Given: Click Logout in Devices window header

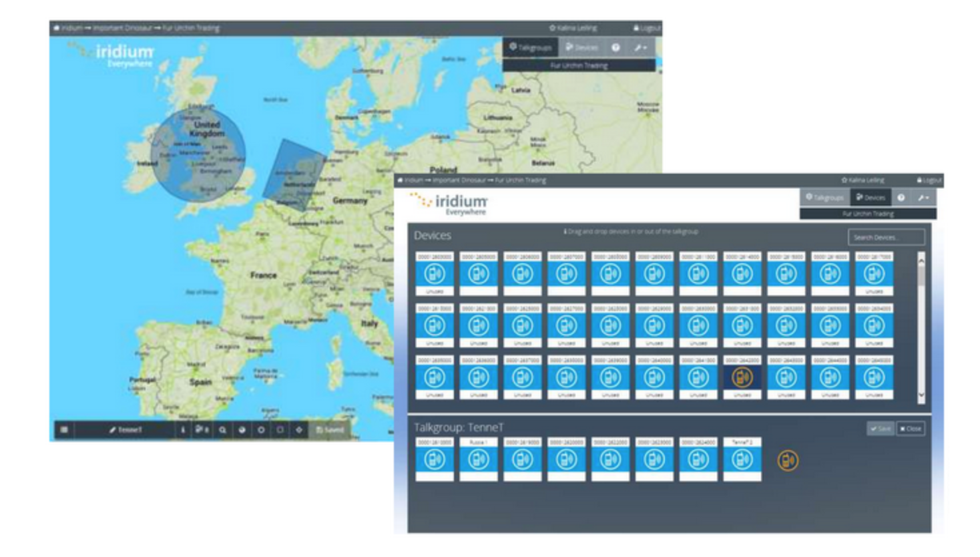Looking at the screenshot, I should click(929, 180).
